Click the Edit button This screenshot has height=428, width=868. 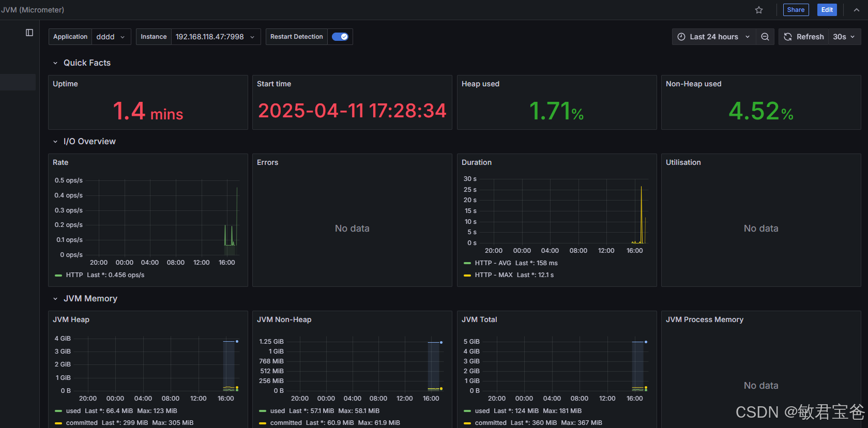[x=827, y=10]
